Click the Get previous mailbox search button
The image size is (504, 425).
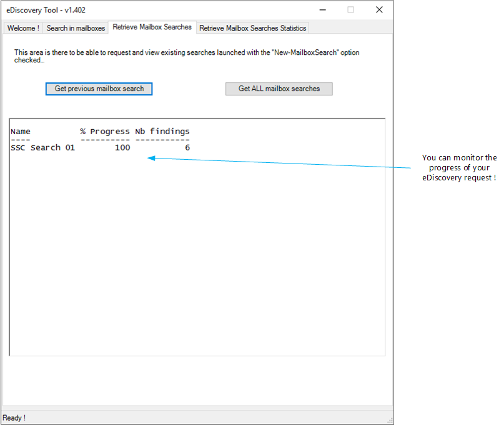[x=99, y=89]
